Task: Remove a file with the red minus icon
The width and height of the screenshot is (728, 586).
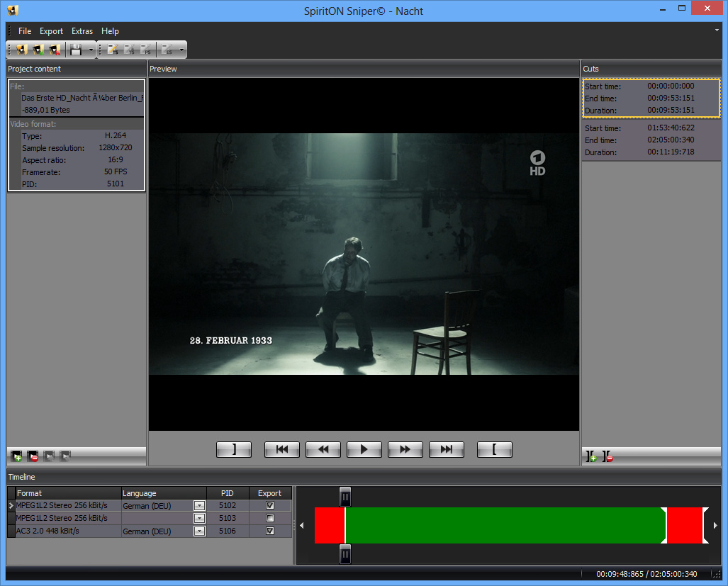Action: click(x=33, y=456)
